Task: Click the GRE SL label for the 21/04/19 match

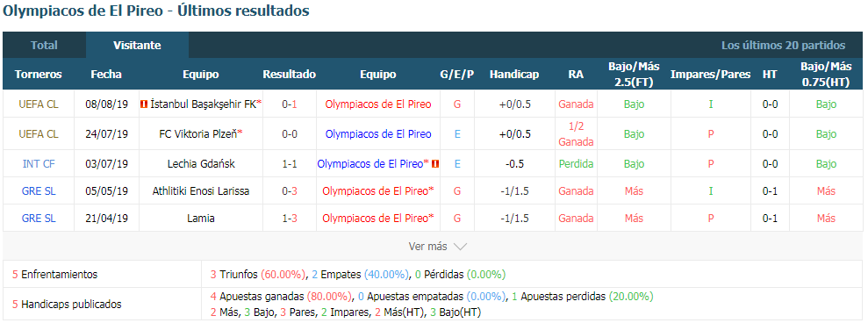Action: point(39,219)
